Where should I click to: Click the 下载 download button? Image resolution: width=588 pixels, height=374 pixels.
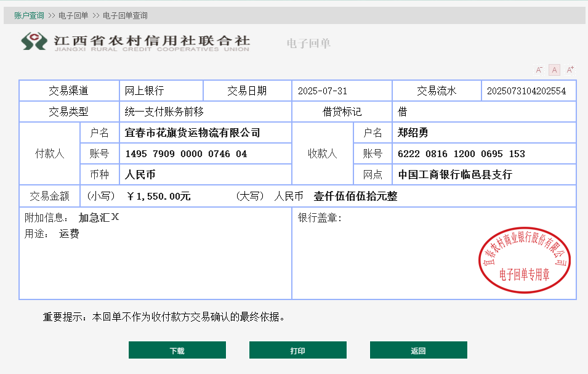[x=177, y=350]
